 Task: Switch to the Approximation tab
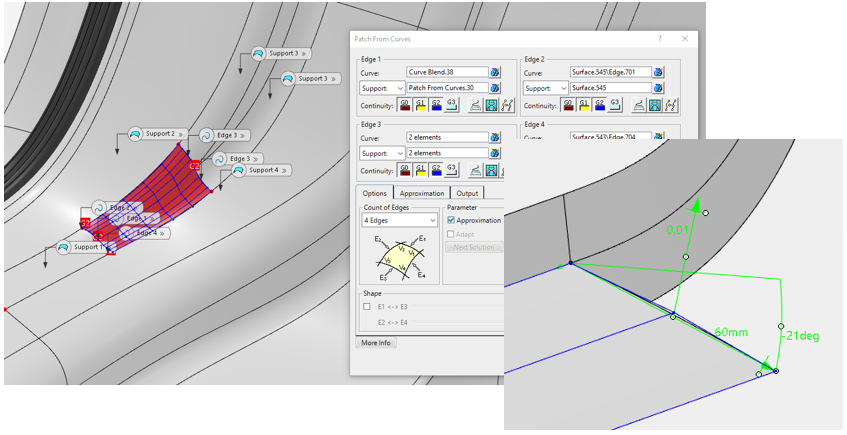420,193
